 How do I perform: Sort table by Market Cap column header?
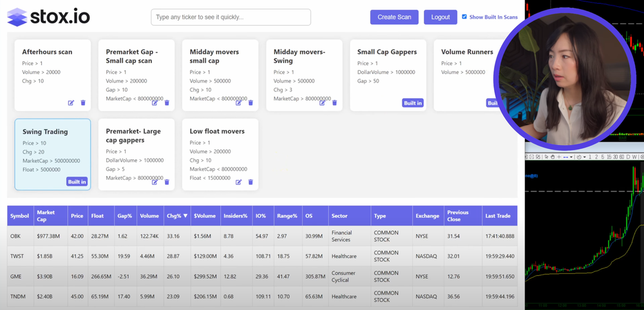[x=51, y=216]
